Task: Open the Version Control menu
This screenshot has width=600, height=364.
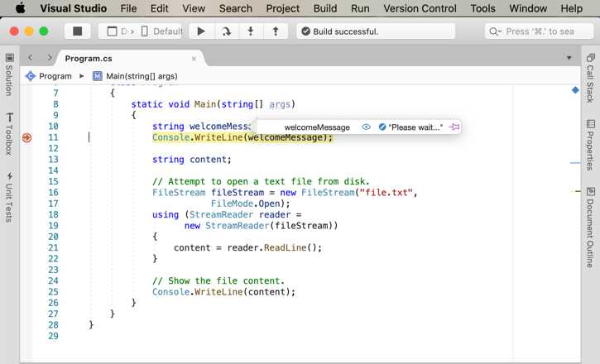Action: [420, 8]
